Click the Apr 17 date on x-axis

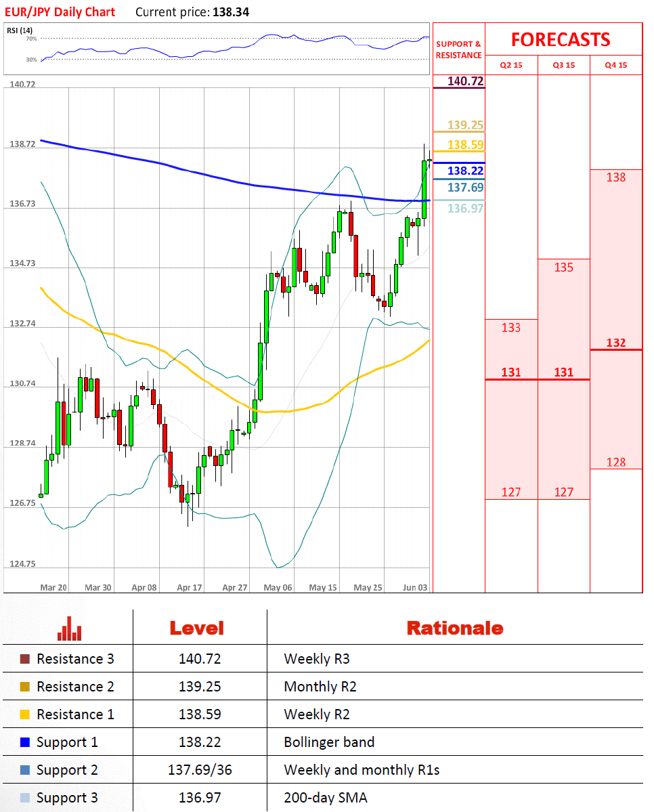190,588
